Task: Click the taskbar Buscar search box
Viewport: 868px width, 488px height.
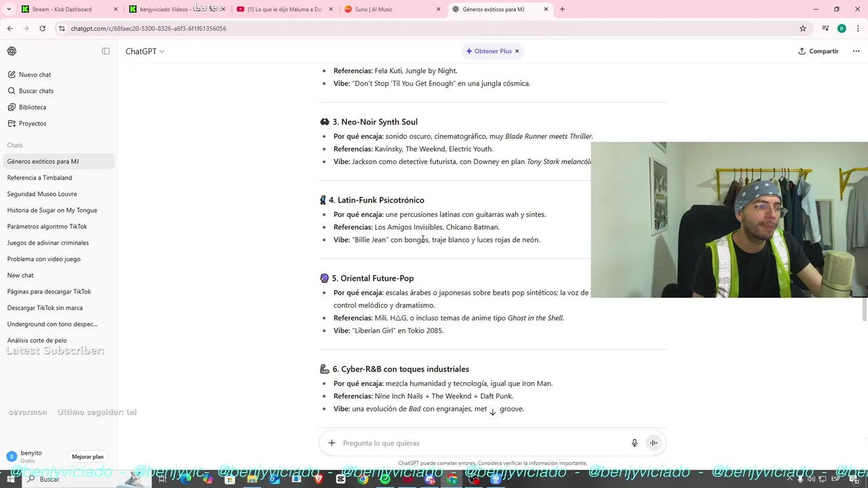Action: coord(88,479)
